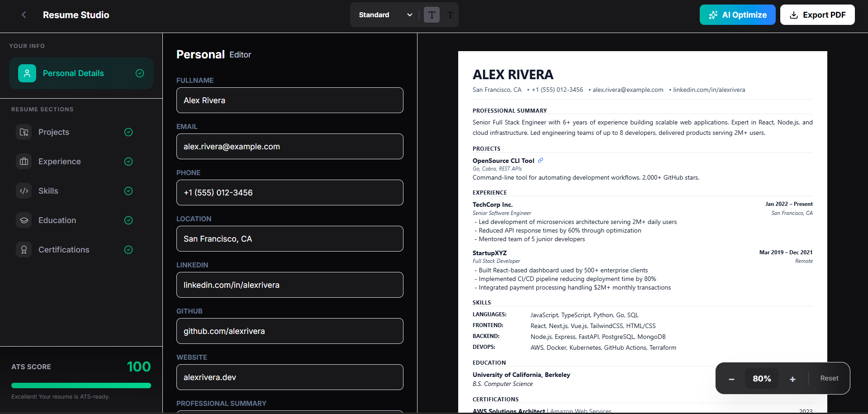Zoom in with the plus button

pyautogui.click(x=792, y=379)
